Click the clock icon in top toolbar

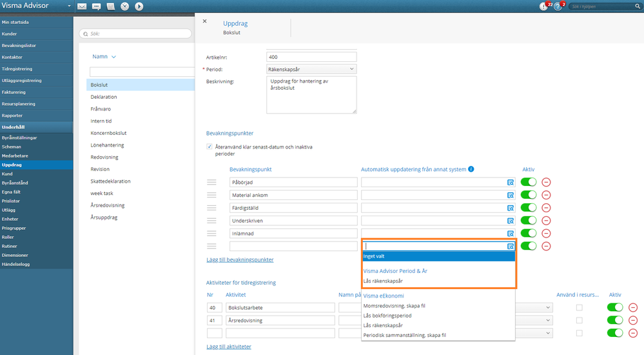pos(125,6)
